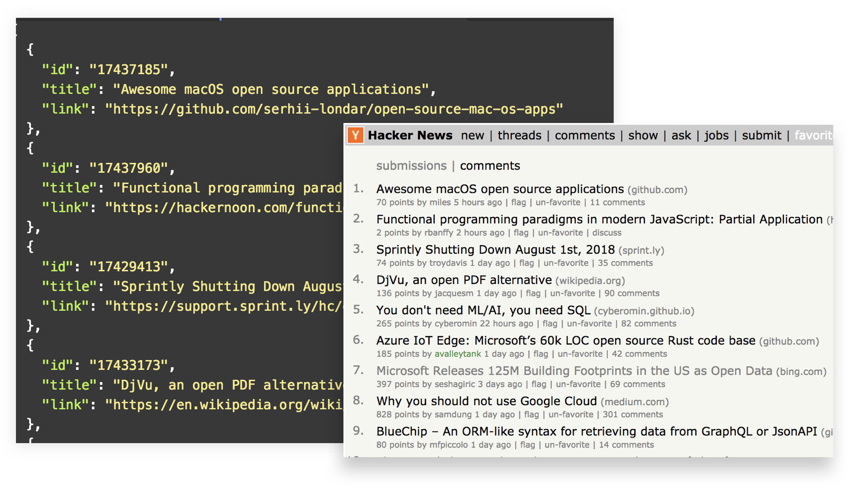Open user rbanffy profile

click(439, 233)
